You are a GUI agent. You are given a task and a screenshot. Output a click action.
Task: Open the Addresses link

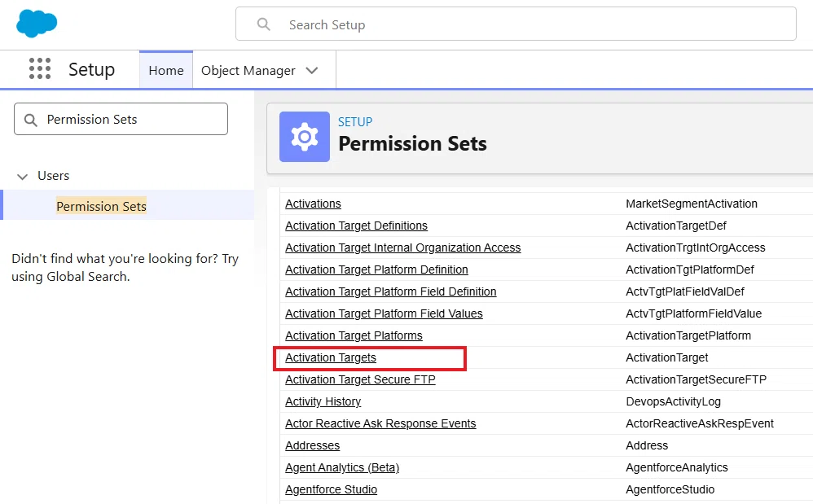tap(313, 445)
